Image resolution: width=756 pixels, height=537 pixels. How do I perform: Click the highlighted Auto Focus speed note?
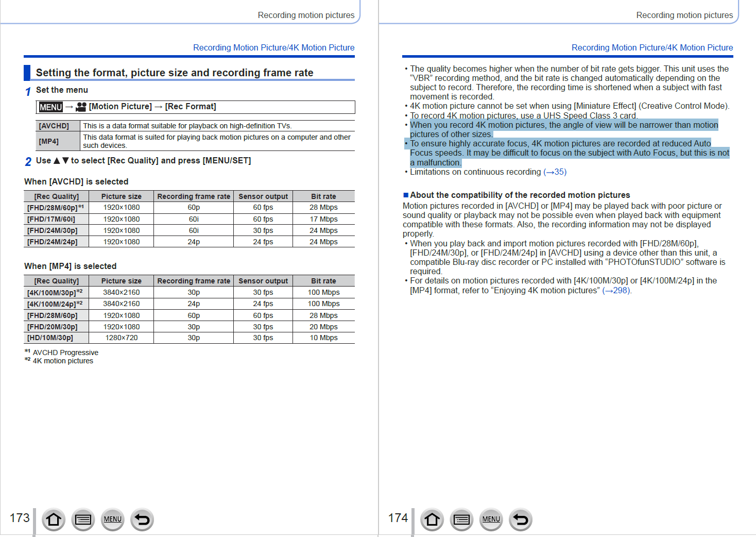(570, 153)
